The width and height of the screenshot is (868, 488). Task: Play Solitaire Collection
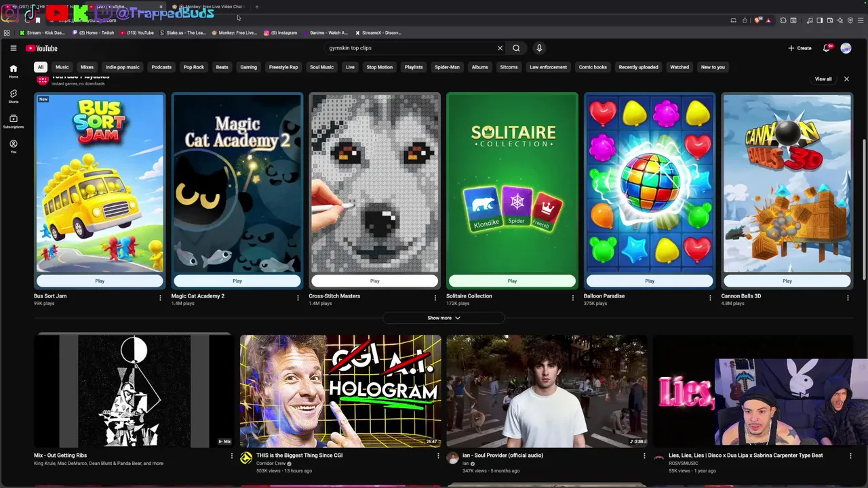[x=512, y=281]
